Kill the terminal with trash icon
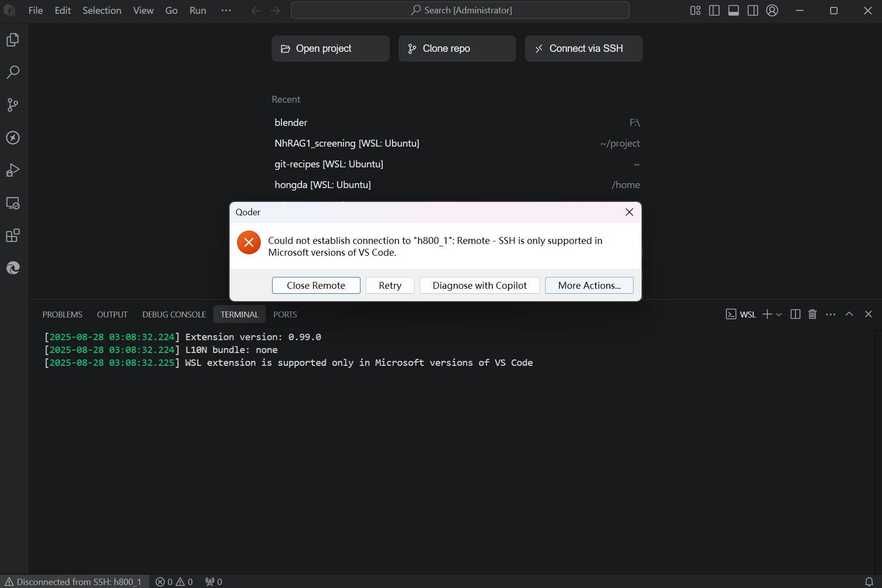 point(812,314)
